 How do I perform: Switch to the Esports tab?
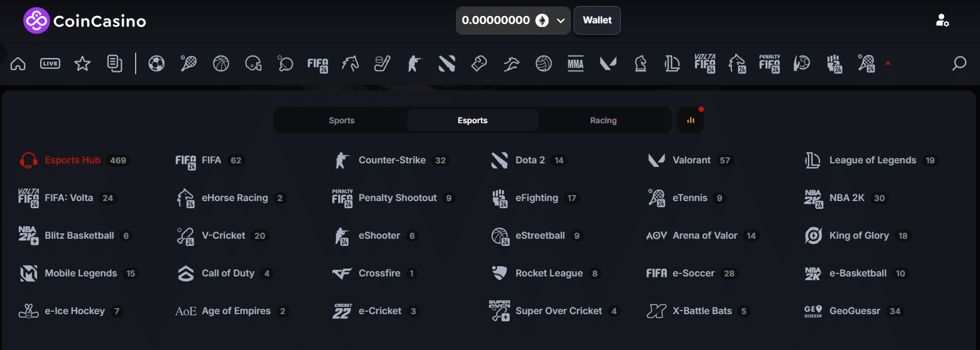[473, 120]
